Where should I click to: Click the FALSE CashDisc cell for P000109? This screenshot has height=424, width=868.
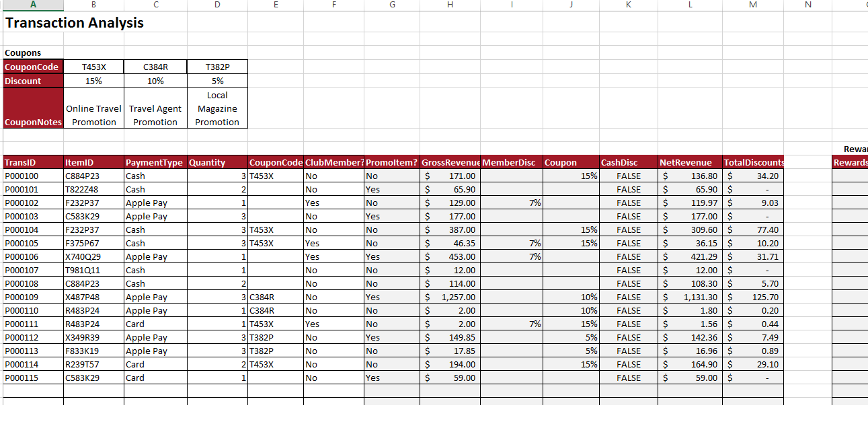click(628, 297)
